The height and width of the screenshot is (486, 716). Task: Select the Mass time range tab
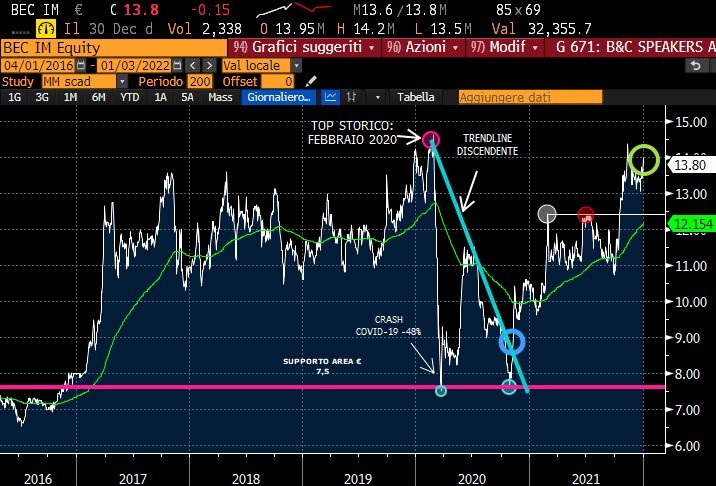pos(220,97)
